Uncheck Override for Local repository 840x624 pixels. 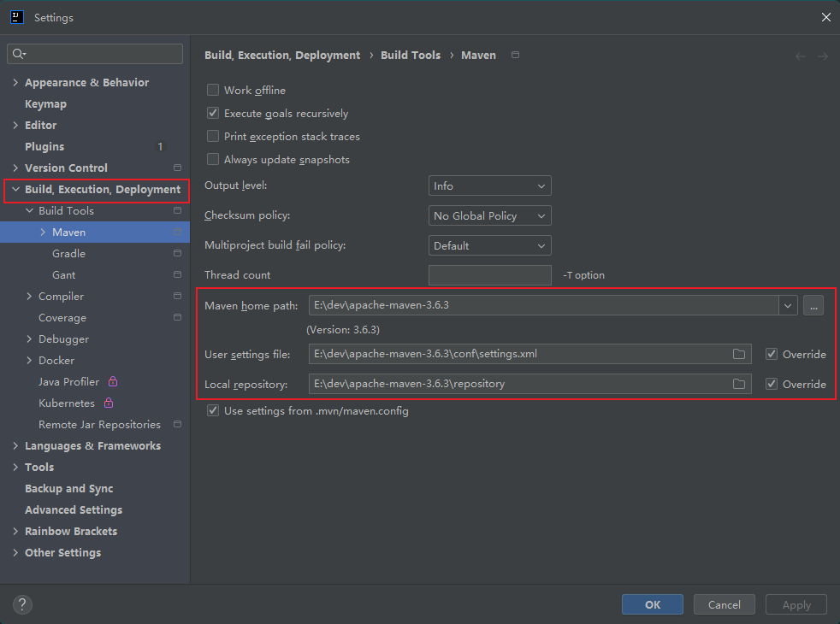(772, 384)
